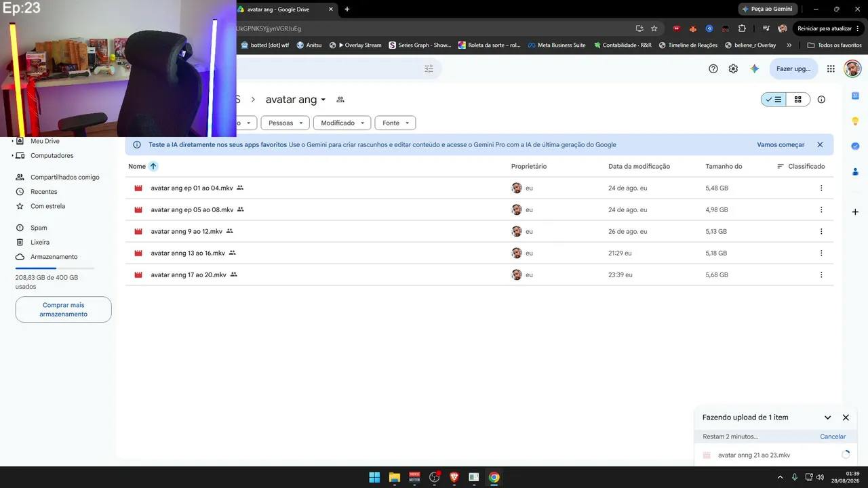Open the Google account avatar menu
Screen dimensions: 868x488
point(852,68)
